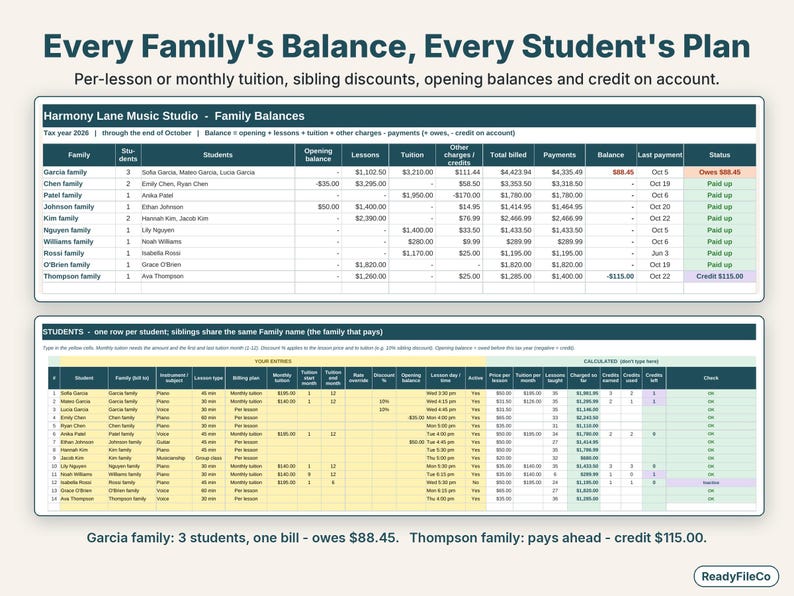
Task: Click the ReadyFileCo badge
Action: tap(736, 576)
